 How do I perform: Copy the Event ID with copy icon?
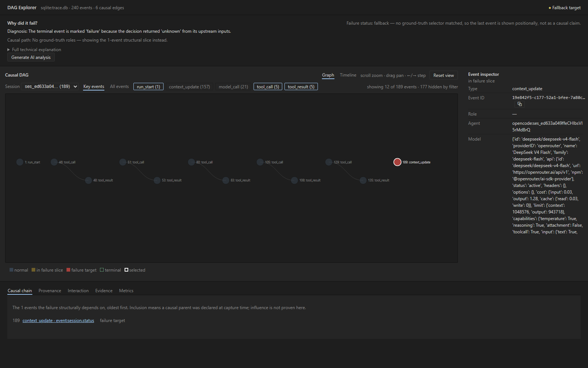coord(520,104)
